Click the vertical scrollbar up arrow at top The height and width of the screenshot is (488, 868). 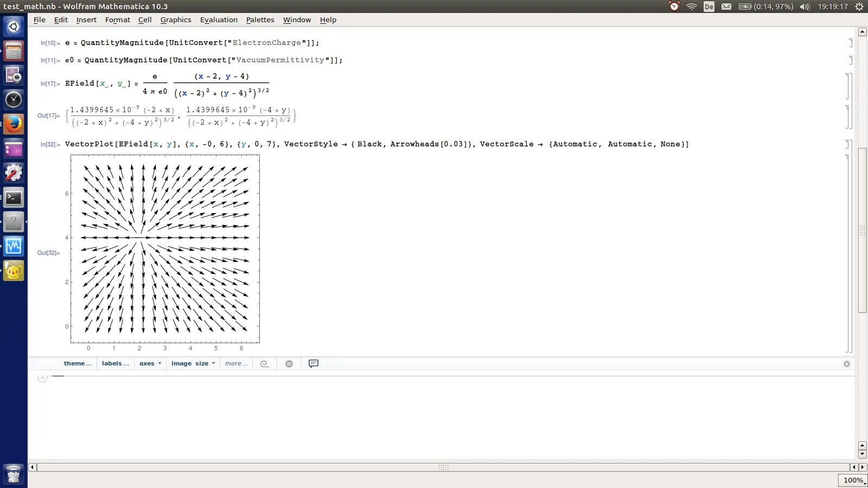862,32
